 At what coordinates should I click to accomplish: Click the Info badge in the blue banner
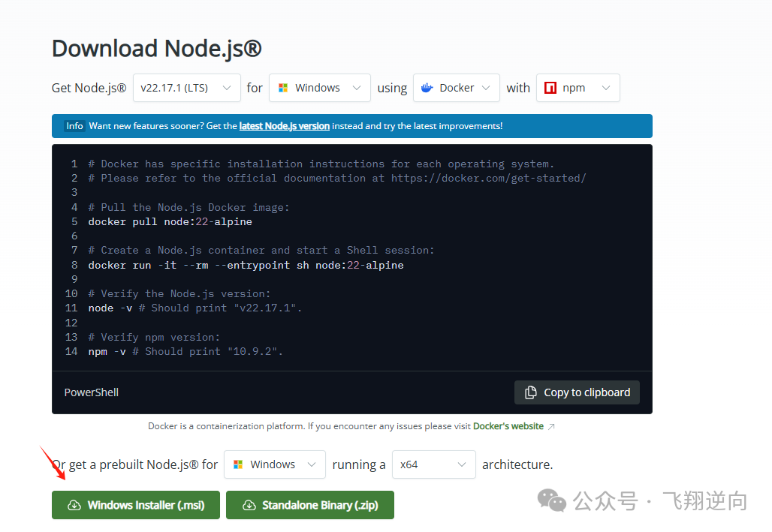pos(74,126)
